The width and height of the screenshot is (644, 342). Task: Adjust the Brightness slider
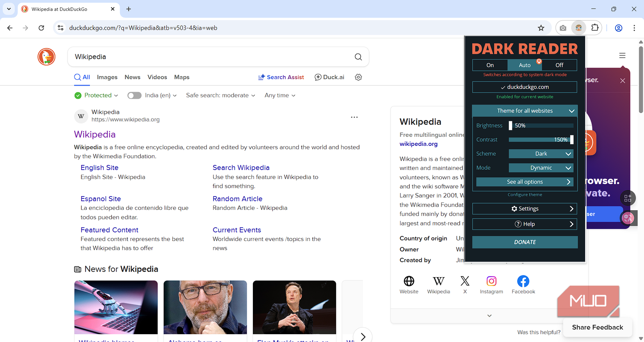(x=541, y=126)
